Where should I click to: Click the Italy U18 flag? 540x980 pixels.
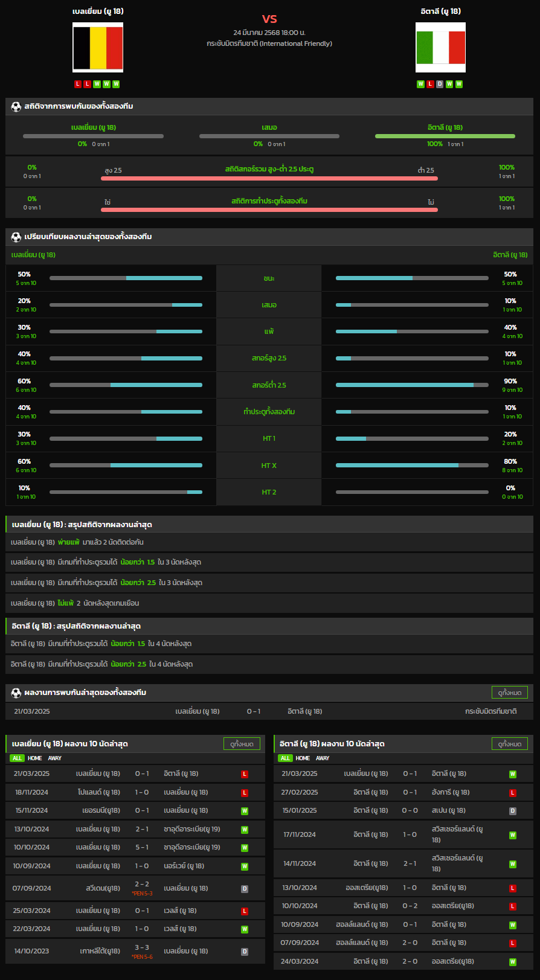(x=440, y=48)
